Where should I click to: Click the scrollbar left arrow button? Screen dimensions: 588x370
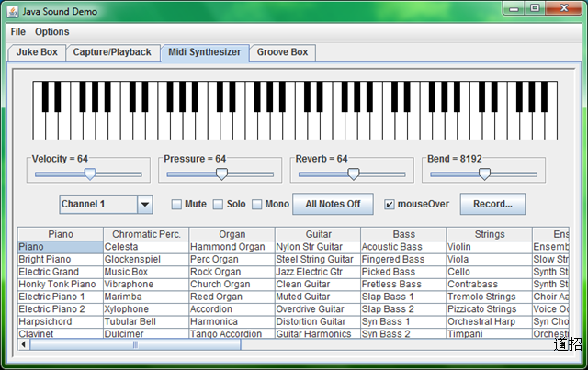[x=24, y=344]
